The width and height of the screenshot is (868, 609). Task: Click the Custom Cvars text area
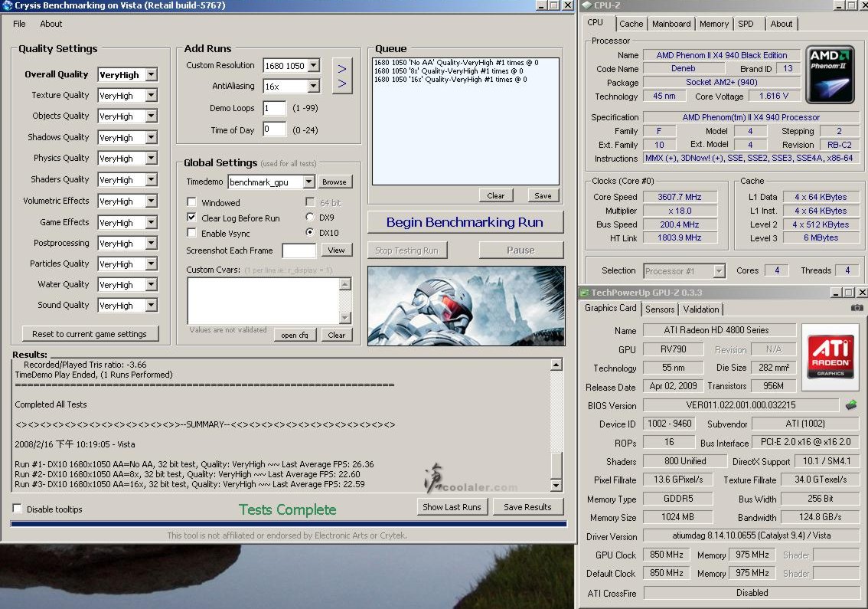click(263, 301)
